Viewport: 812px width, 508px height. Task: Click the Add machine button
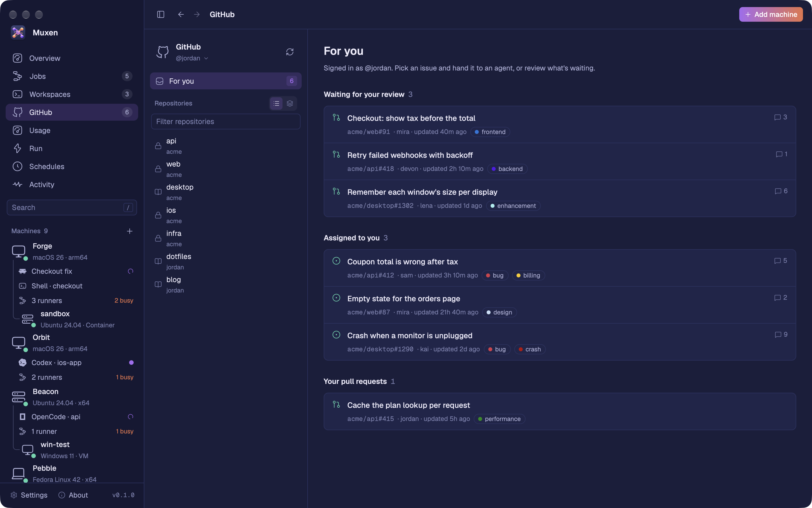point(771,14)
